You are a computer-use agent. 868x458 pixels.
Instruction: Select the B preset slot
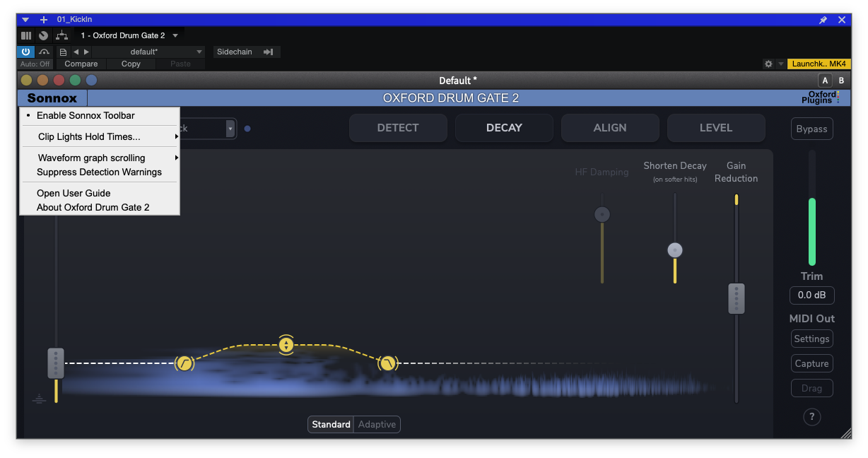click(841, 81)
